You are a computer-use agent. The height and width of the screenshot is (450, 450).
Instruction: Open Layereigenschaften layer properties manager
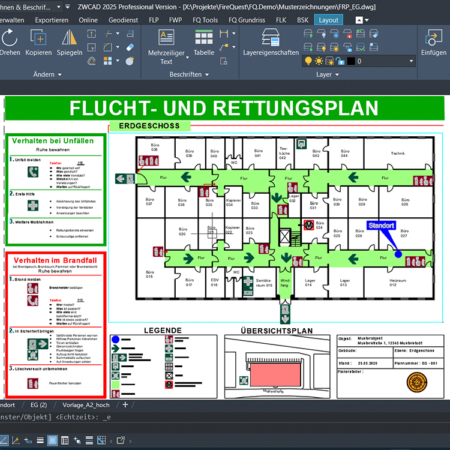click(x=271, y=42)
